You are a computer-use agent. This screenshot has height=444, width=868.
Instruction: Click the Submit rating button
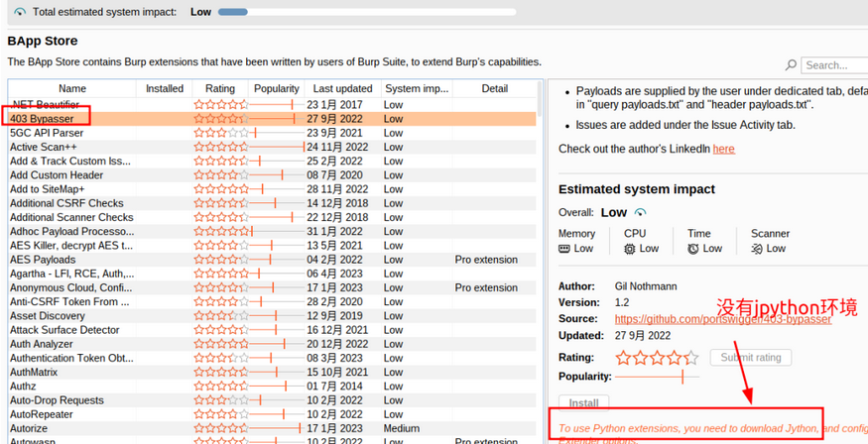tap(751, 358)
